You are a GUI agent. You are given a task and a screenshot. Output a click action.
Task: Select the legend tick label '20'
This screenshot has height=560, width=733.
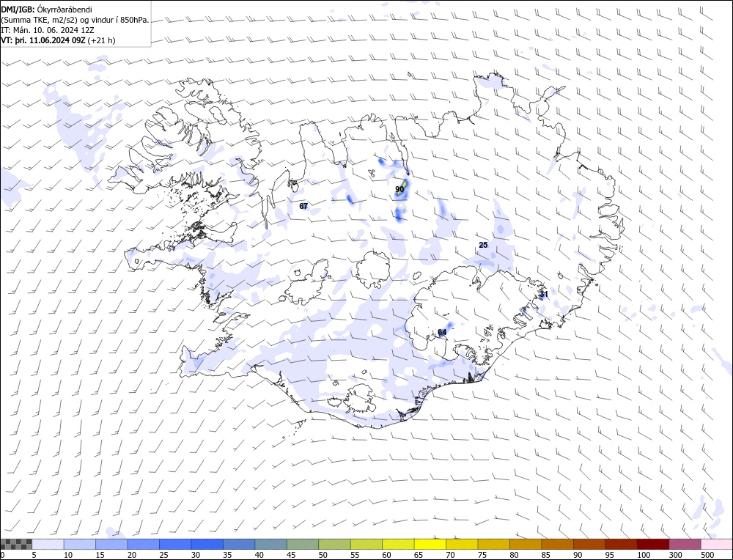coord(131,555)
